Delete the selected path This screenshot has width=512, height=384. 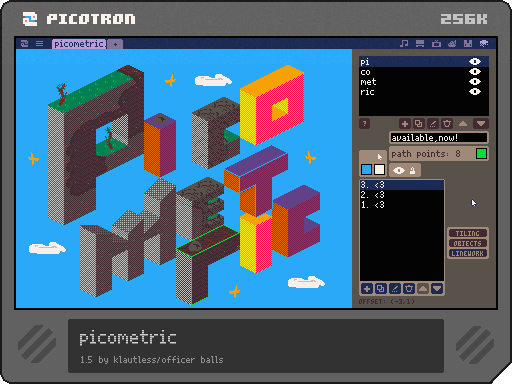pyautogui.click(x=409, y=289)
